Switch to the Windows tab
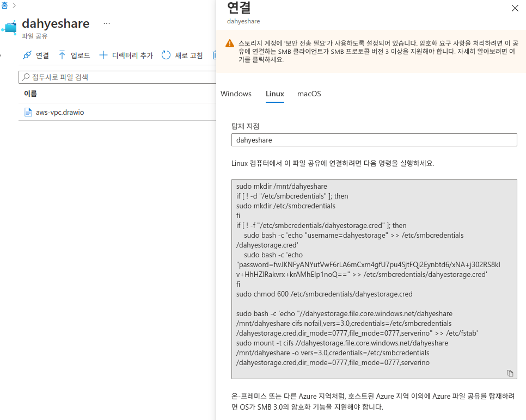The image size is (526, 420). tap(236, 94)
